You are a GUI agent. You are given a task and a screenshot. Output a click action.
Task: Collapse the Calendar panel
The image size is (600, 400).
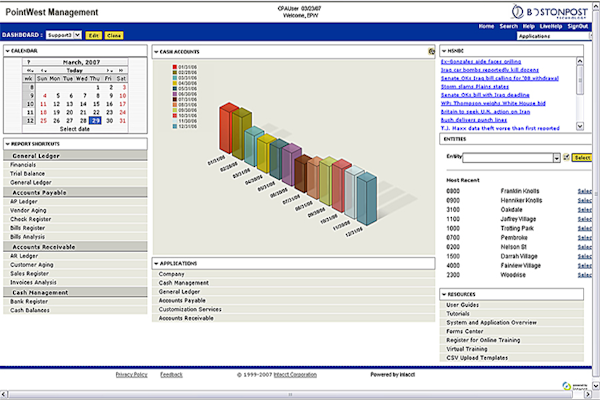click(x=7, y=51)
